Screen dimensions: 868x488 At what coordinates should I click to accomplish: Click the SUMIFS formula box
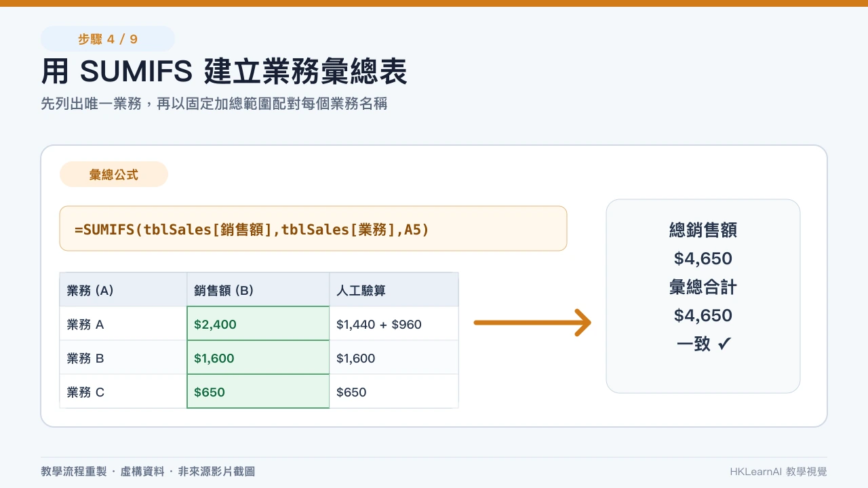coord(313,229)
